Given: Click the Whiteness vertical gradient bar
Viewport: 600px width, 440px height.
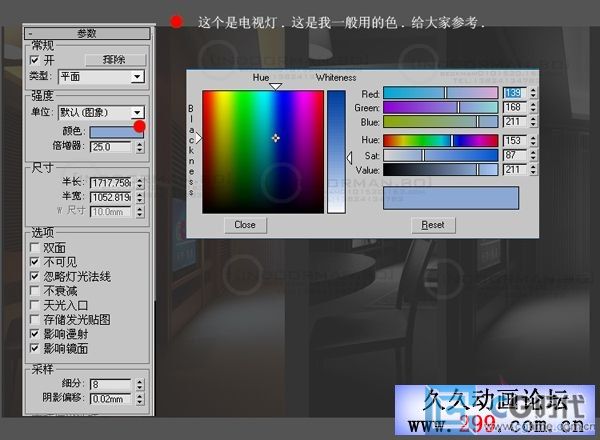Looking at the screenshot, I should [336, 152].
